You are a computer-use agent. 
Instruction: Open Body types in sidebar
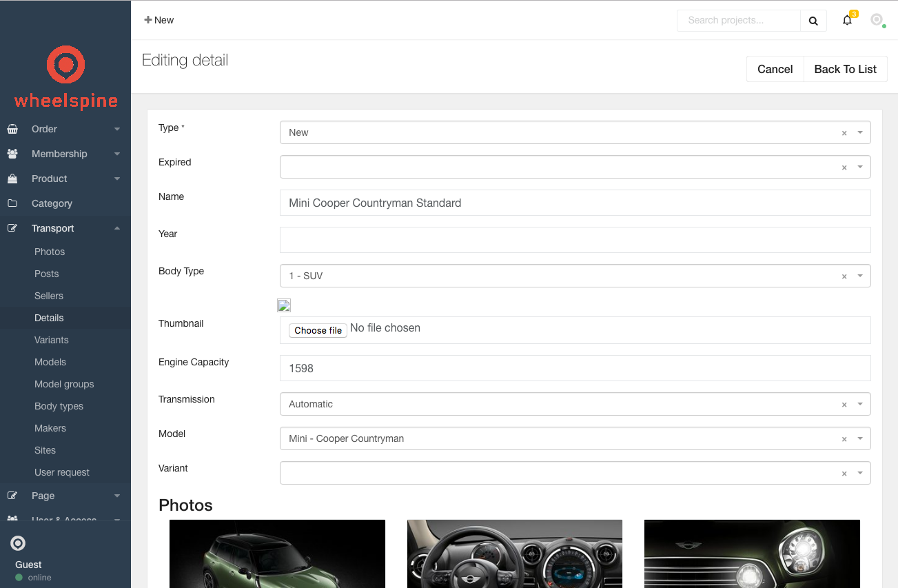59,406
